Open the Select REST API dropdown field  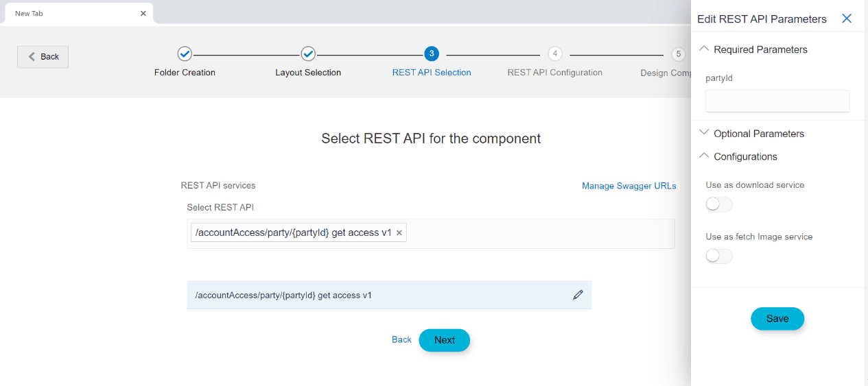tap(535, 233)
